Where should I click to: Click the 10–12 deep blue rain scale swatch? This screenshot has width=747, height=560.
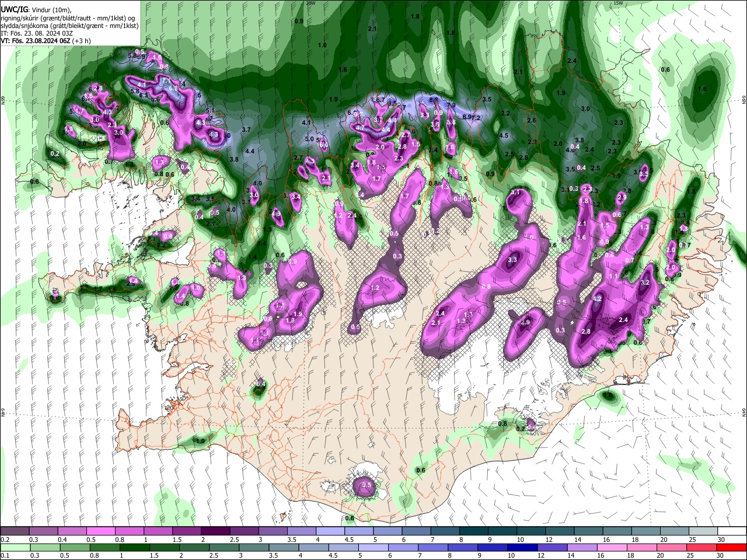(x=522, y=547)
